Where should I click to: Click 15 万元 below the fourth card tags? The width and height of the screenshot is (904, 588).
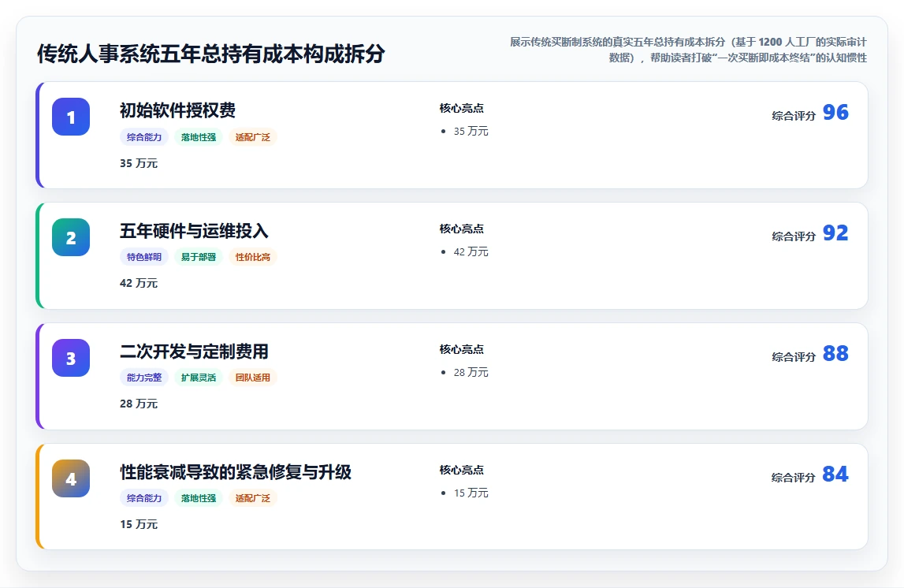click(139, 524)
